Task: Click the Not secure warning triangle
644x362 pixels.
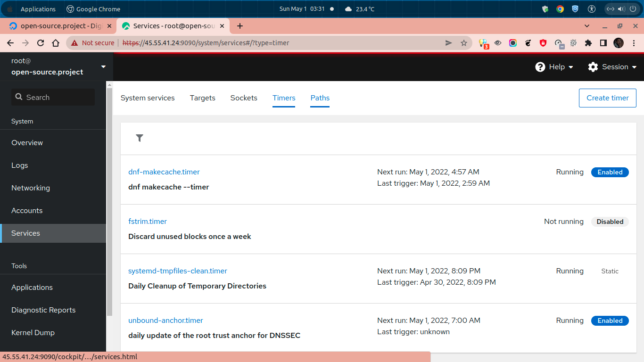Action: (74, 43)
